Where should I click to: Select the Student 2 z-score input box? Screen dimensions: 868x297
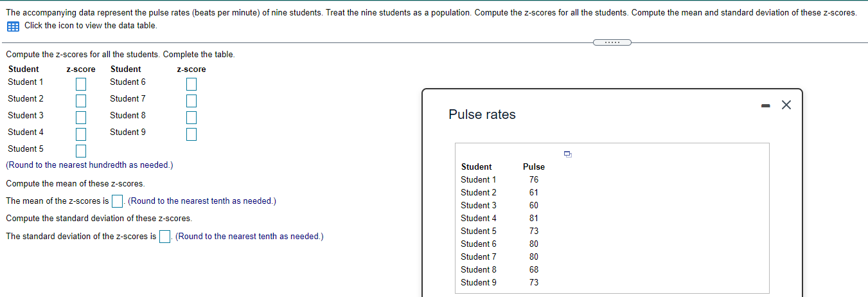(80, 101)
